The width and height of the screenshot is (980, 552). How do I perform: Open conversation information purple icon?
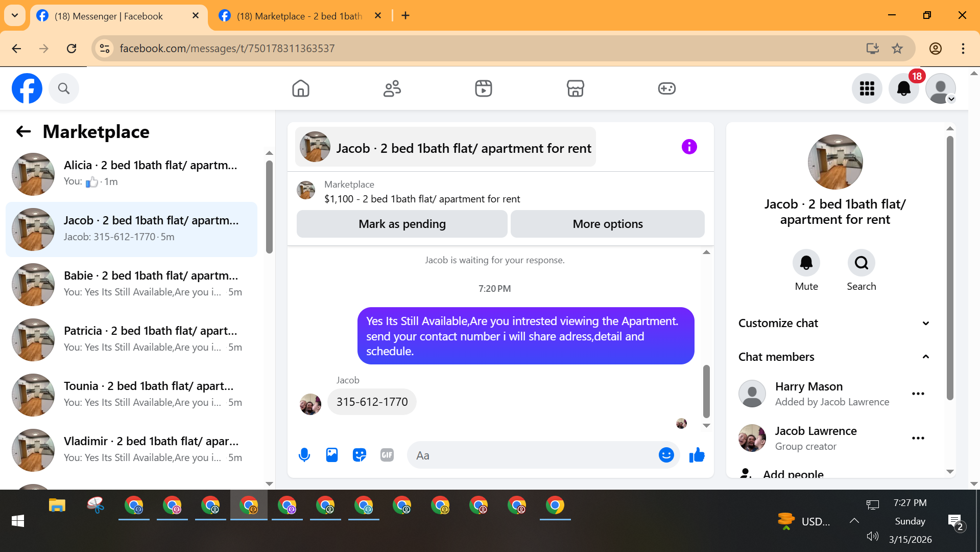[x=689, y=147]
